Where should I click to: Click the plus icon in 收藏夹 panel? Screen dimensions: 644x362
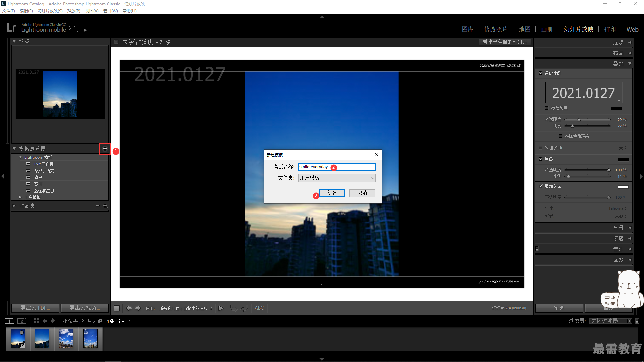(x=105, y=206)
